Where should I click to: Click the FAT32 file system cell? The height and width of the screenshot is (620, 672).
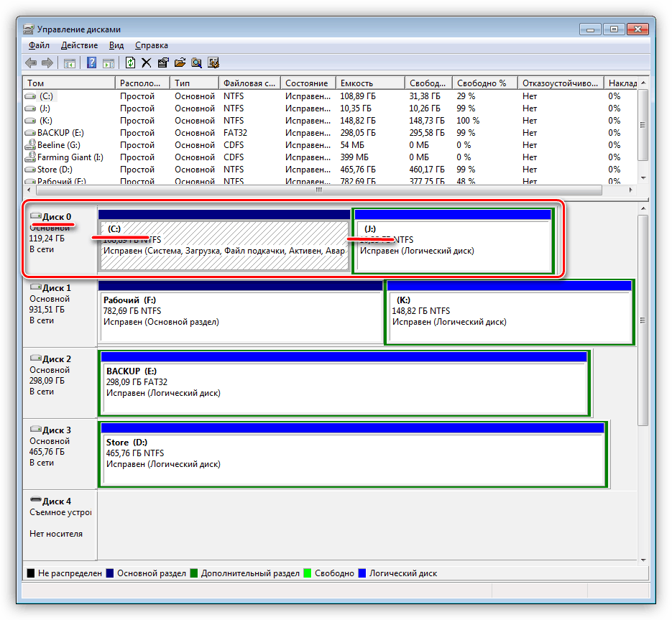(235, 133)
